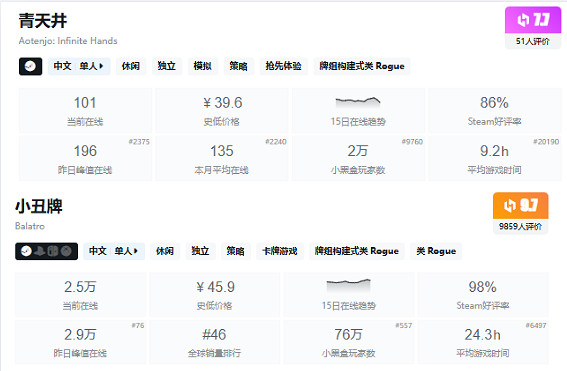Viewport: 567px width, 371px height.
Task: Click 101 当前在线 cell
Action: click(85, 110)
